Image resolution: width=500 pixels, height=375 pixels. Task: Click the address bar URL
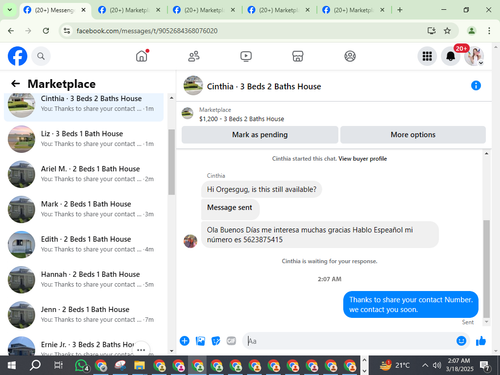pyautogui.click(x=147, y=31)
